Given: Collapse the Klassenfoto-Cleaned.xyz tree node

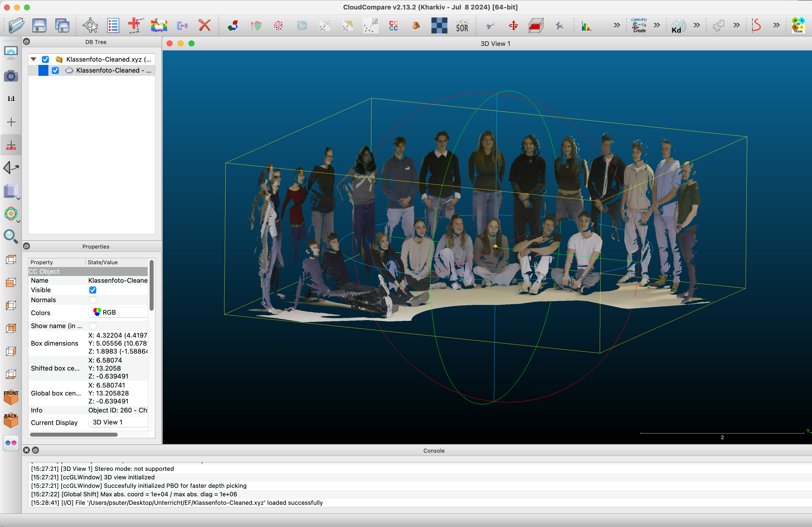Looking at the screenshot, I should click(33, 59).
